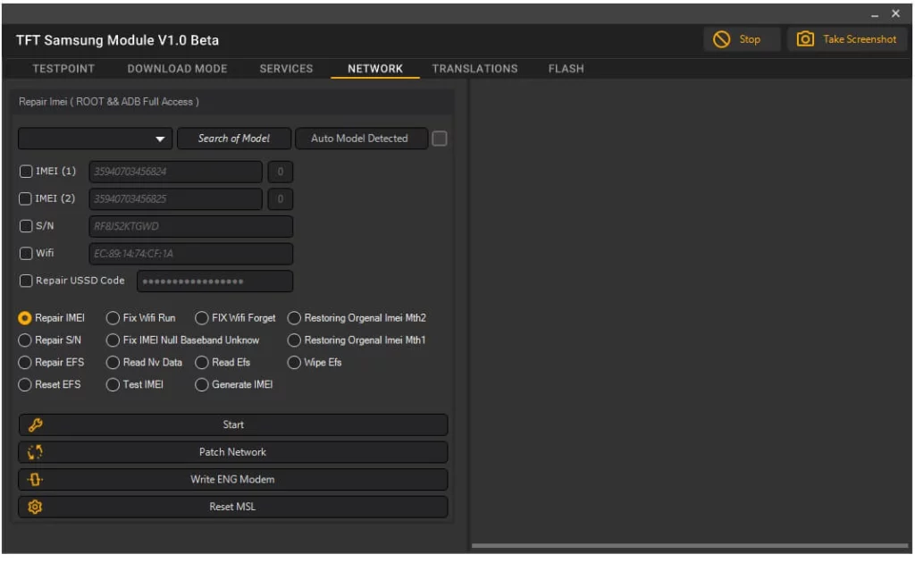Image resolution: width=915 pixels, height=588 pixels.
Task: Choose FIX Wifi Forget option
Action: [x=201, y=318]
